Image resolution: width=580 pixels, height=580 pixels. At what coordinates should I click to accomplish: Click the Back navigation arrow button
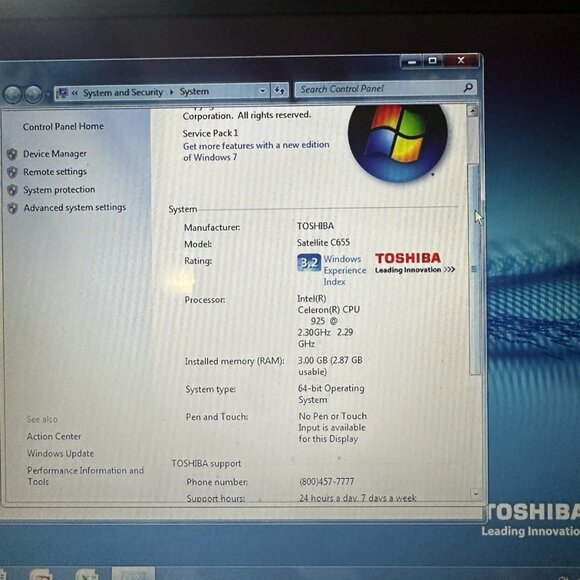click(12, 94)
